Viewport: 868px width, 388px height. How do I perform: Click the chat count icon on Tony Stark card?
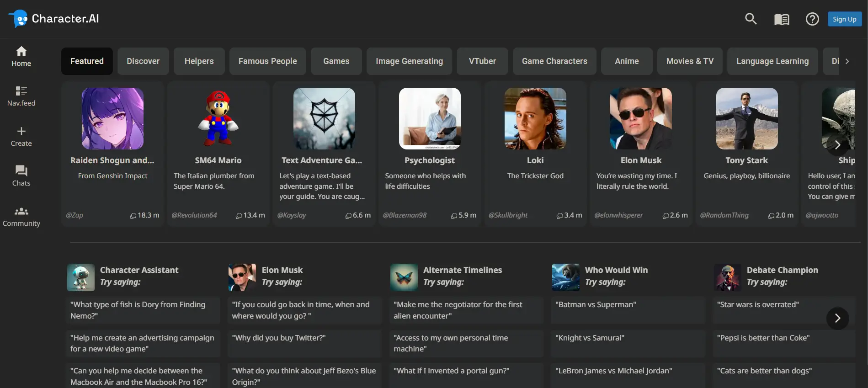(x=771, y=216)
